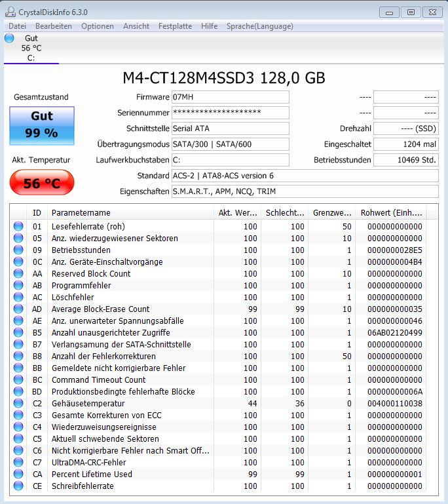Click the Rohwert (Einh.... column header
Image resolution: width=448 pixels, height=504 pixels.
click(391, 213)
